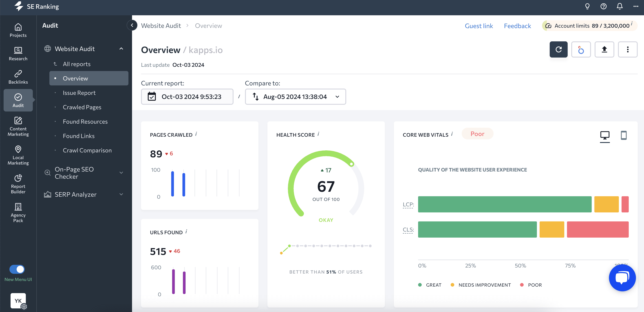
Task: Open Local Marketing section
Action: coord(18,155)
